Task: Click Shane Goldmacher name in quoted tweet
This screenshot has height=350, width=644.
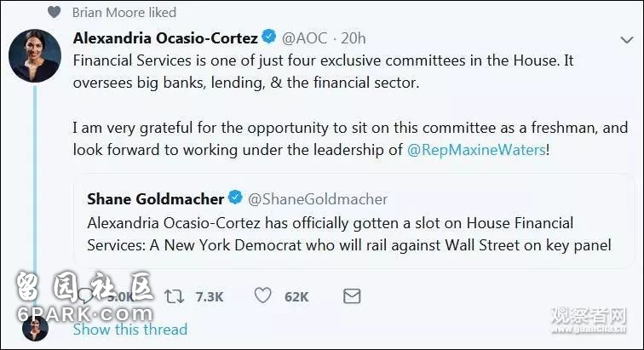Action: pos(155,198)
